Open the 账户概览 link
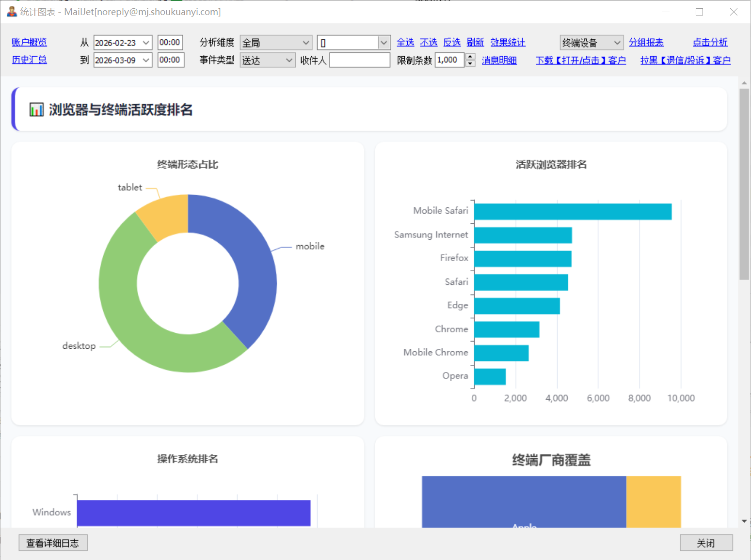The width and height of the screenshot is (751, 560). tap(29, 43)
